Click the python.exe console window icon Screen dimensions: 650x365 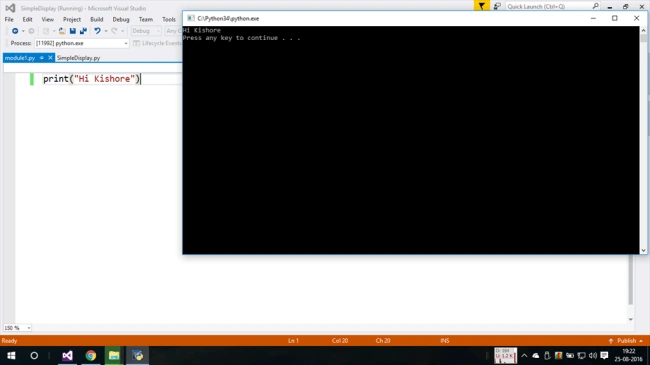pos(191,18)
